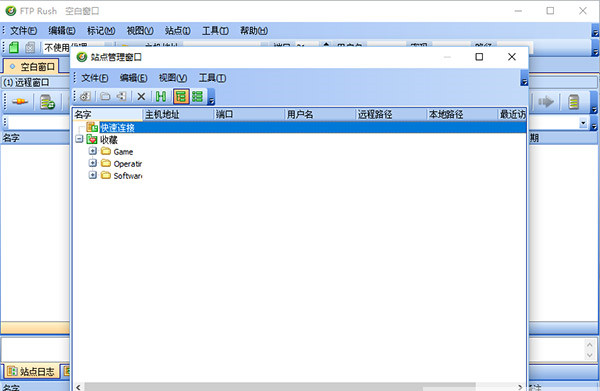Select the 快速连接 tree item

click(117, 127)
